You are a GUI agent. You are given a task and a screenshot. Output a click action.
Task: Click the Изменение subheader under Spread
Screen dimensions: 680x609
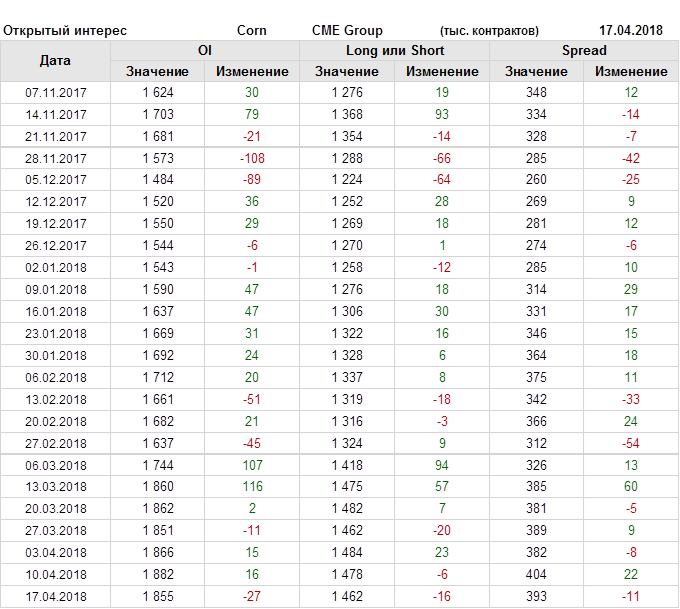[x=631, y=71]
